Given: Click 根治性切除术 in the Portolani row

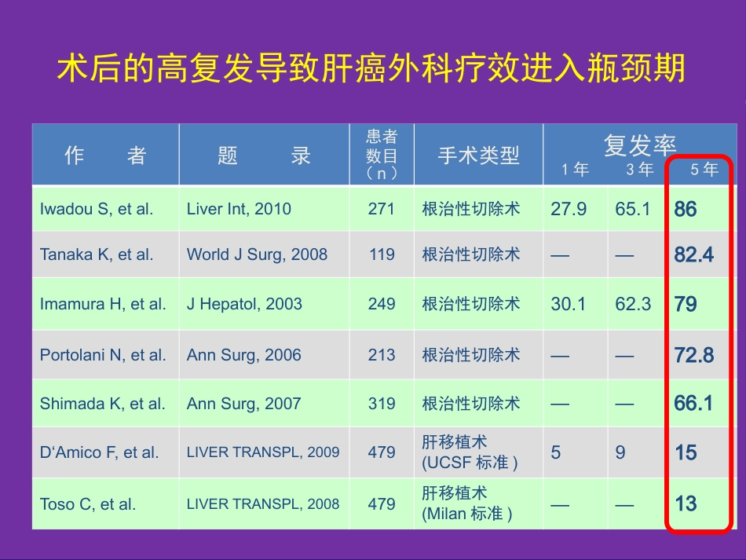Looking at the screenshot, I should [x=471, y=355].
